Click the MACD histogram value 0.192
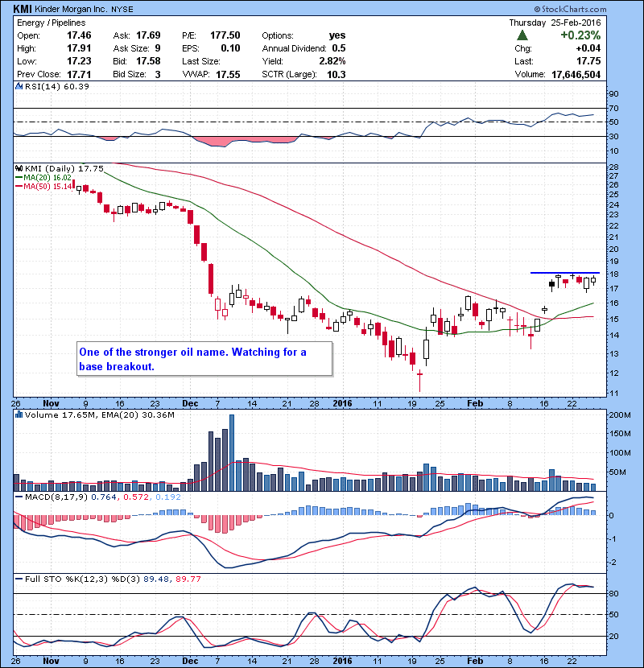 pyautogui.click(x=168, y=497)
